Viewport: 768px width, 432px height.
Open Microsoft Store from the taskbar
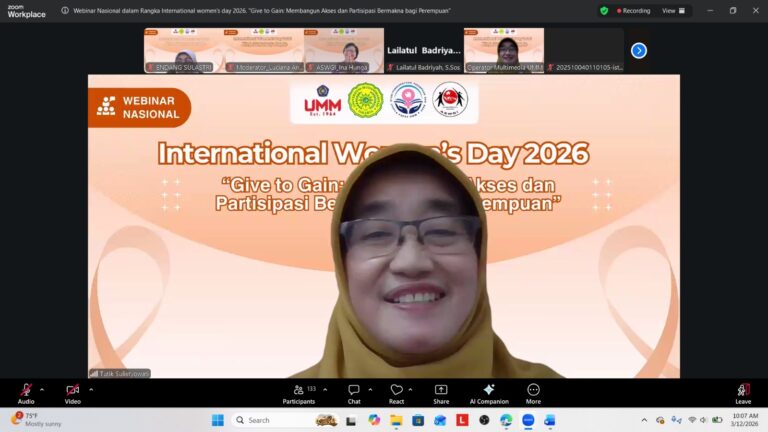coord(418,420)
